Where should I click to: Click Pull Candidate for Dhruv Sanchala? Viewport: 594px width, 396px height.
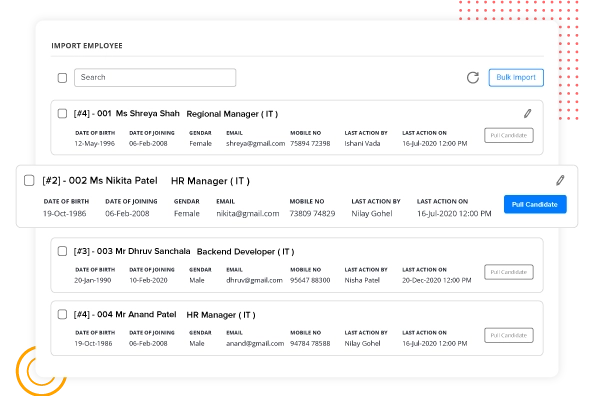pos(509,272)
